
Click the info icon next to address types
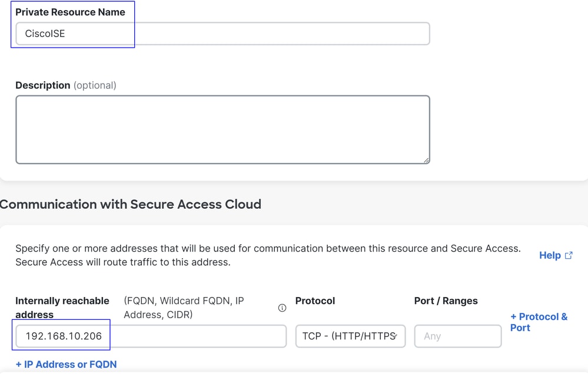(282, 308)
